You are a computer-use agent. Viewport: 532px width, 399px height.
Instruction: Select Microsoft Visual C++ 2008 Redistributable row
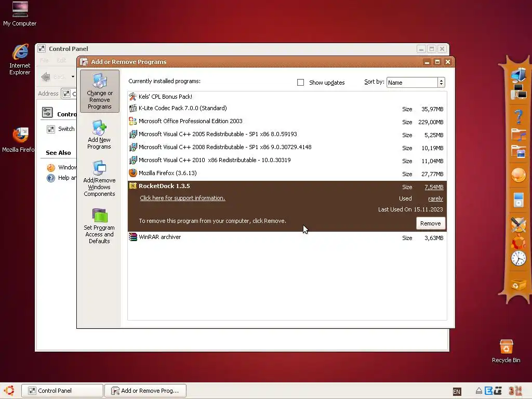click(x=287, y=147)
